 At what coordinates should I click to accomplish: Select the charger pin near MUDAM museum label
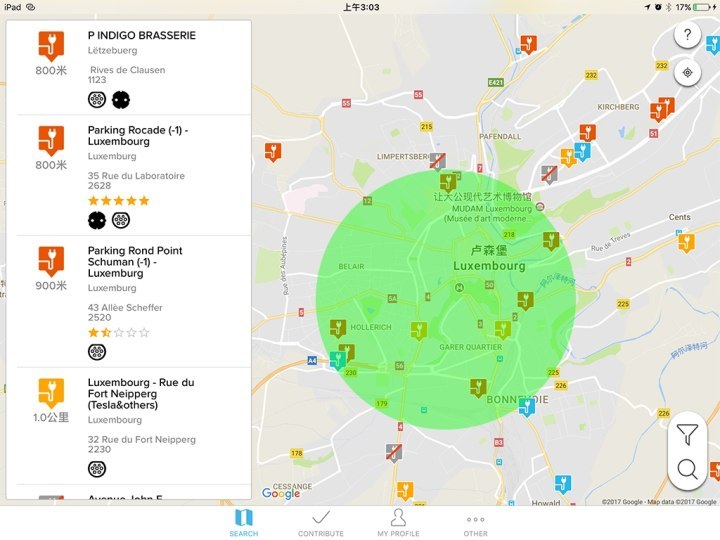pyautogui.click(x=448, y=182)
